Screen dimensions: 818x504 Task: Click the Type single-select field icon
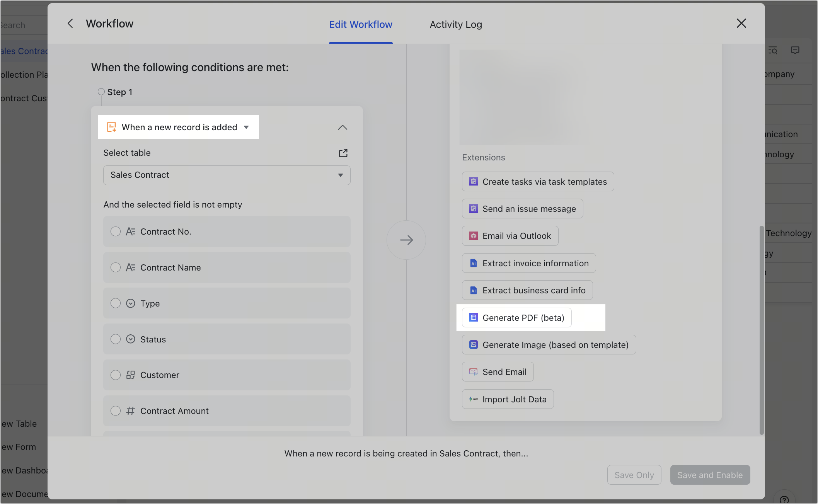point(130,303)
